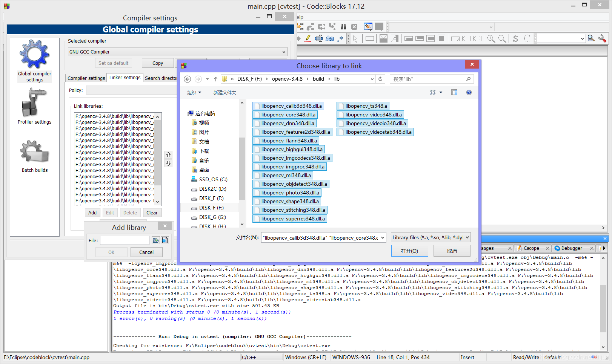Switch to Search directories tab
Viewport: 612px width, 364px height.
pos(161,78)
